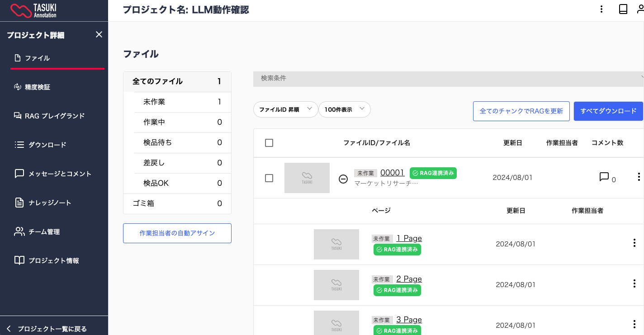Open the user account icon

[x=640, y=9]
